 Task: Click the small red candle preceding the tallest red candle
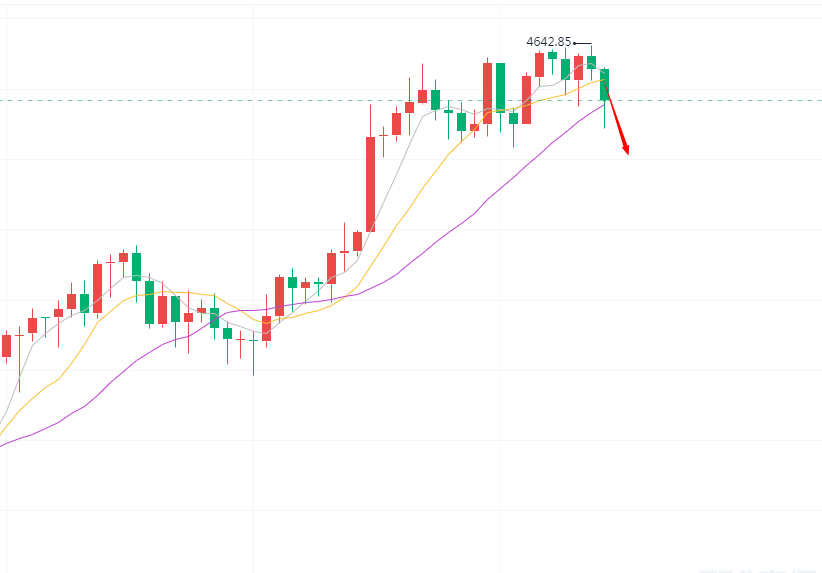(x=357, y=241)
